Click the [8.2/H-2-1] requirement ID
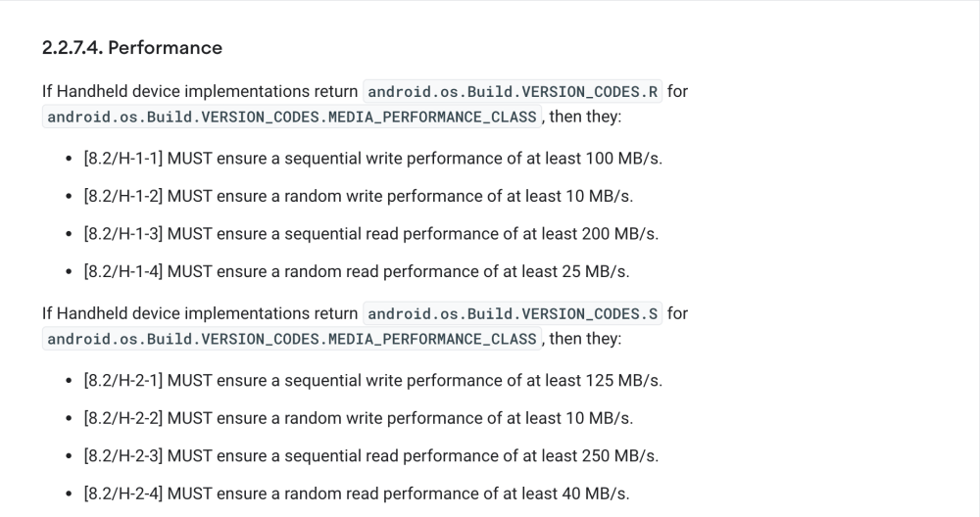The image size is (980, 517). (x=123, y=380)
